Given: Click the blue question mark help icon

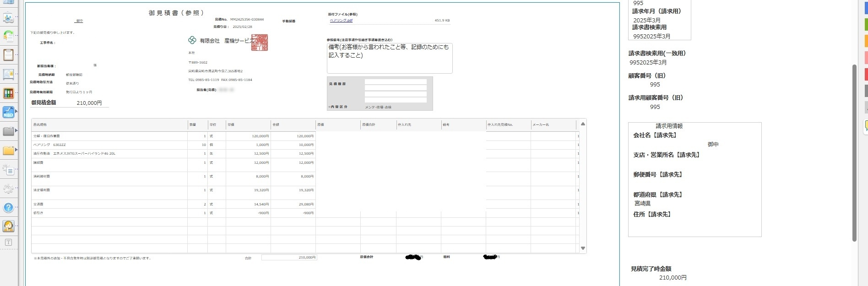Looking at the screenshot, I should tap(8, 207).
